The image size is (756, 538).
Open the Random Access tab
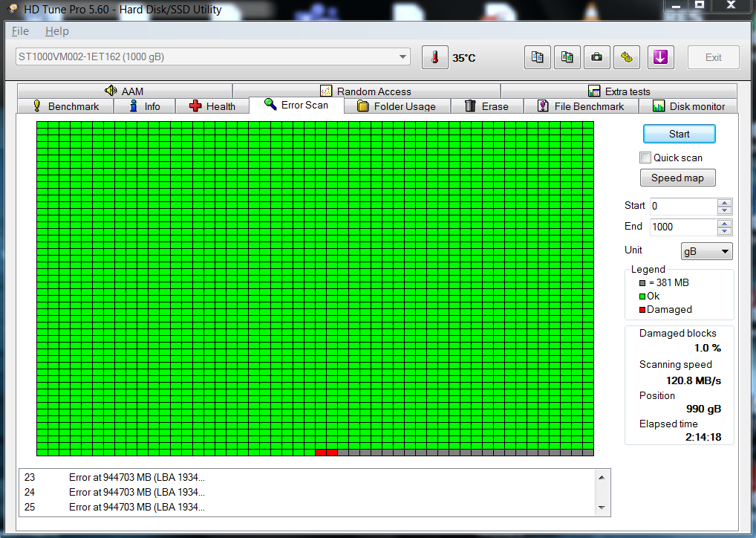click(366, 91)
